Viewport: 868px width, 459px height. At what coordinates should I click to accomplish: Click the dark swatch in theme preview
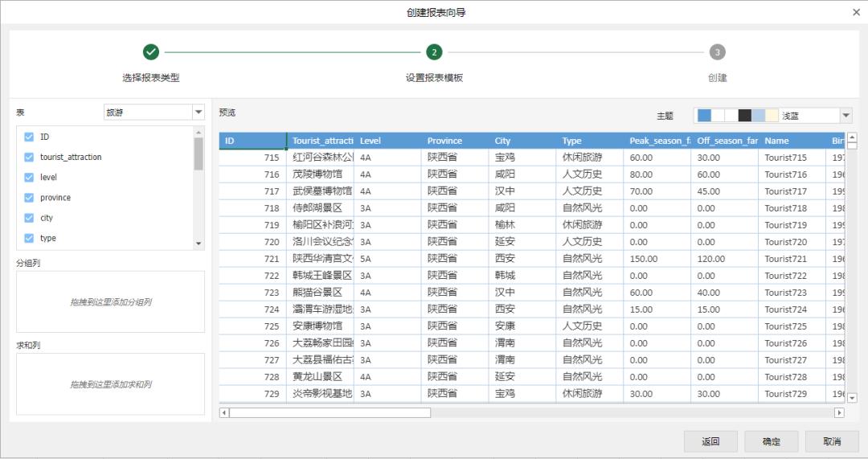point(744,116)
